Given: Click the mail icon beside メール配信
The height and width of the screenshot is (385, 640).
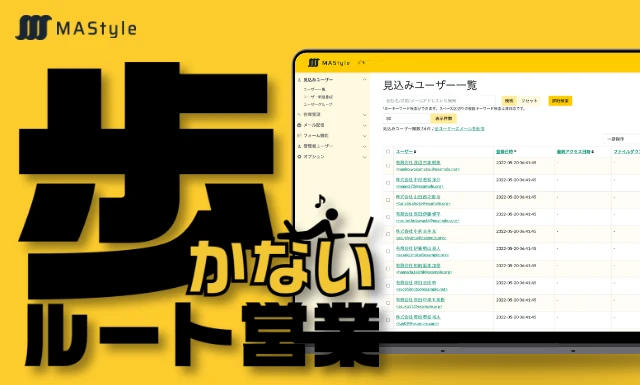Looking at the screenshot, I should 299,125.
